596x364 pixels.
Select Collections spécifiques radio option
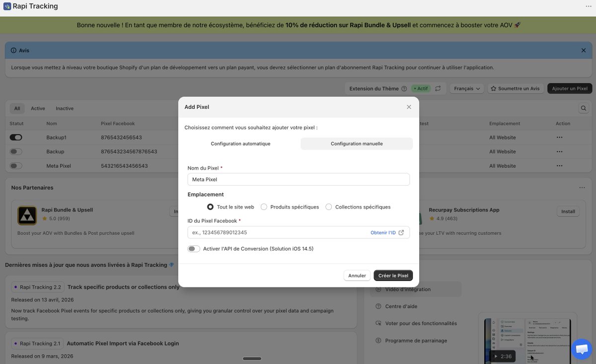pos(329,207)
